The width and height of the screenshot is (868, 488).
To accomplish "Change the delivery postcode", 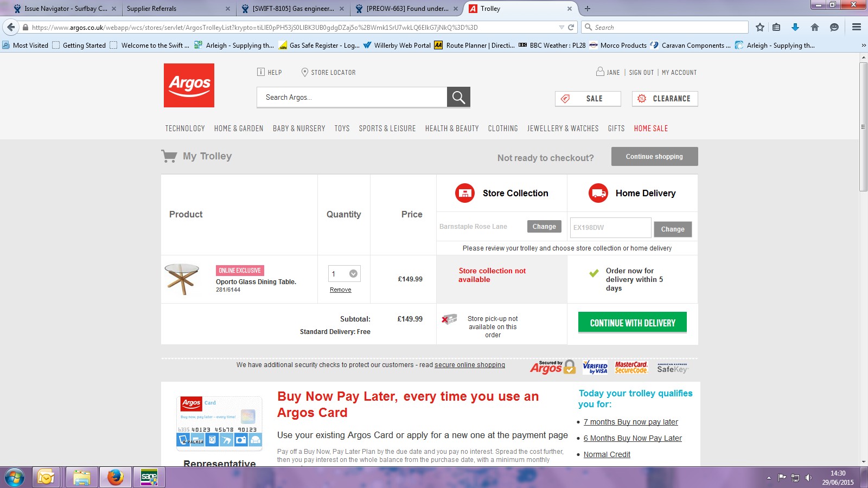I will (x=673, y=229).
